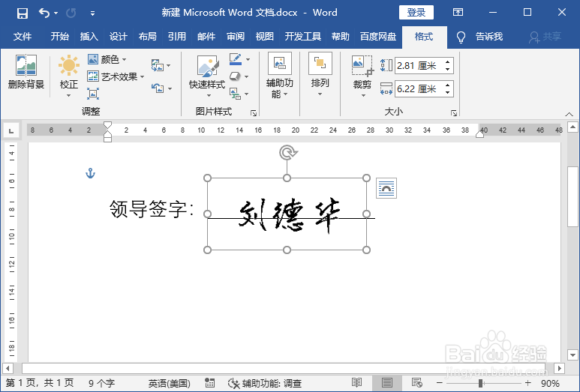This screenshot has width=580, height=392.
Task: Decrease picture width with down arrow
Action: (448, 92)
